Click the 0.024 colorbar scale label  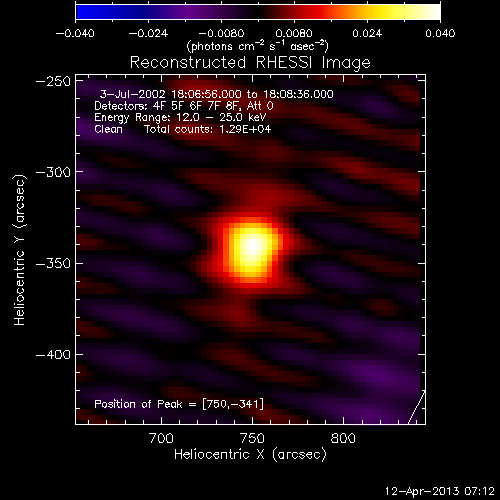coord(367,33)
